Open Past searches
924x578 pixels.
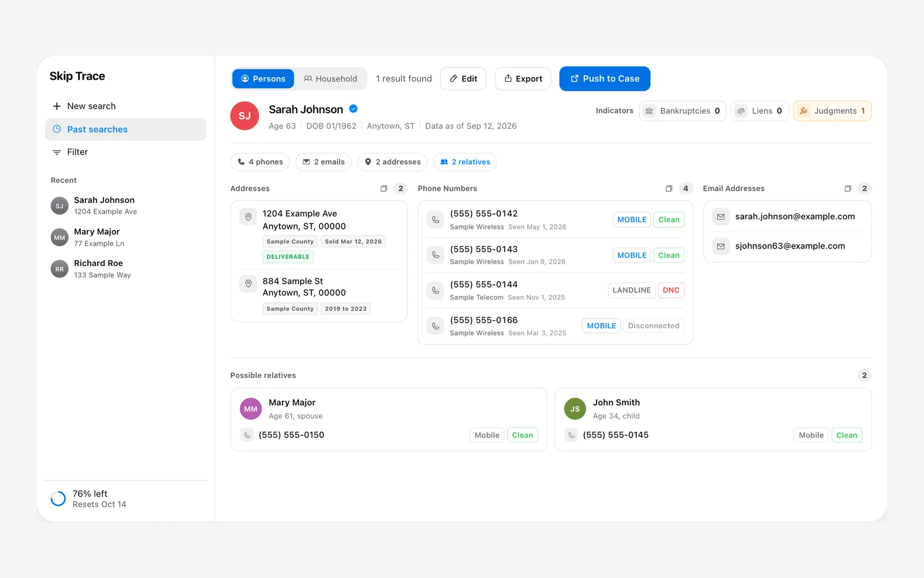pyautogui.click(x=125, y=129)
